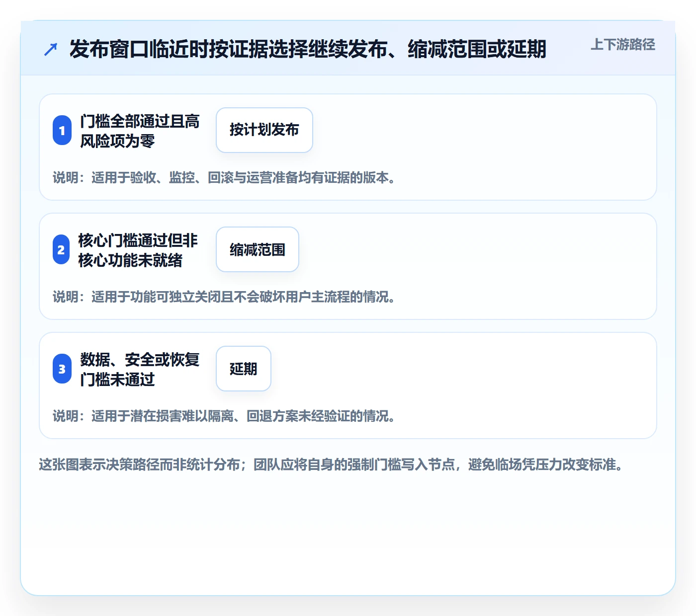The image size is (696, 616).
Task: Click the 按计划发布 button
Action: point(264,130)
